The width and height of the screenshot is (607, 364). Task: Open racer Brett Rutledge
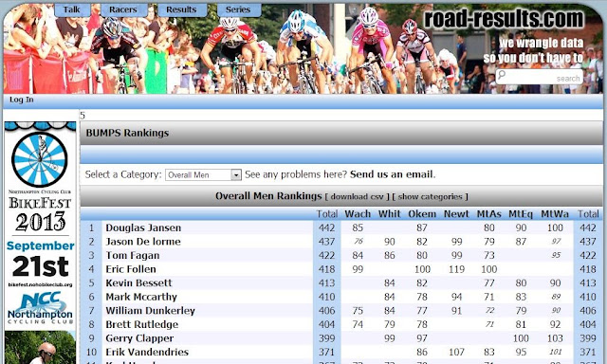tap(142, 324)
